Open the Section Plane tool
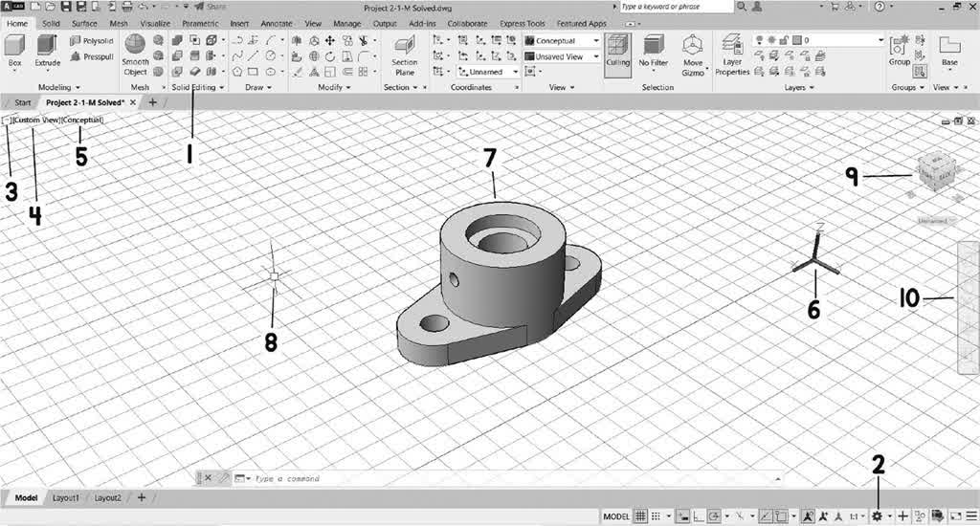 pyautogui.click(x=405, y=55)
